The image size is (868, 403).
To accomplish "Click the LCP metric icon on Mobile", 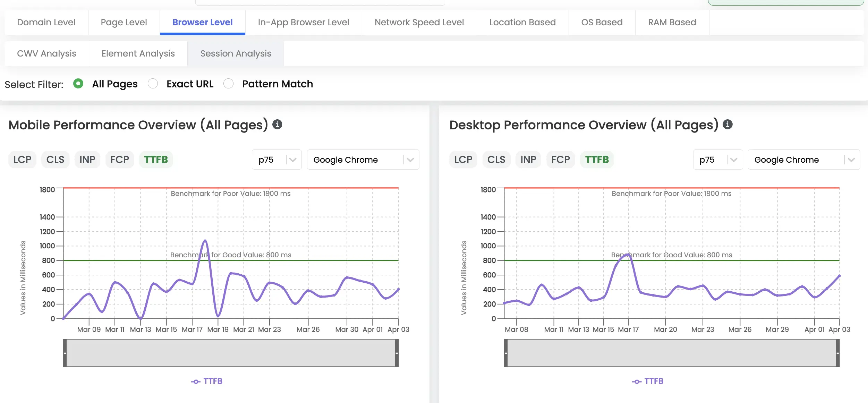I will [x=23, y=160].
